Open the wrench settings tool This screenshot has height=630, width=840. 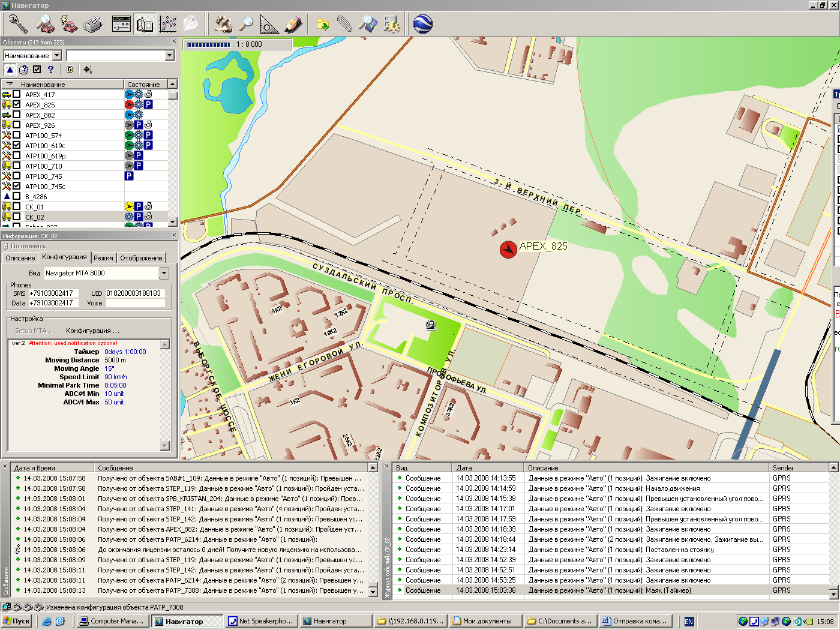(x=17, y=24)
